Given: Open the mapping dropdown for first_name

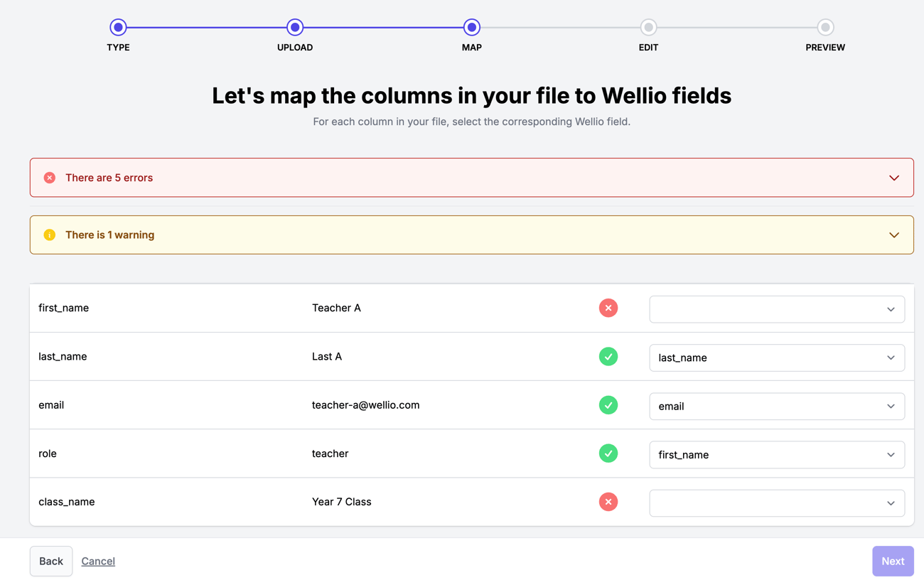Looking at the screenshot, I should [776, 309].
